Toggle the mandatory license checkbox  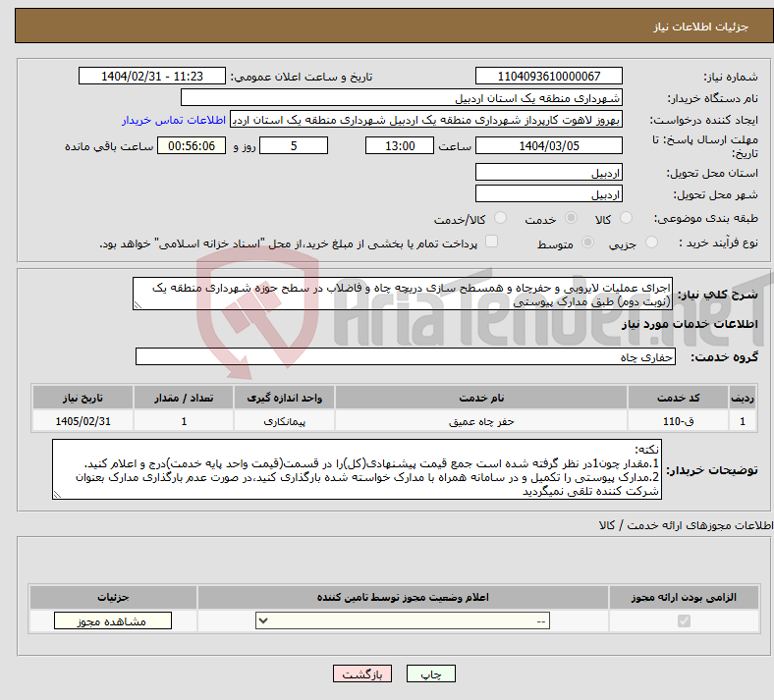point(684,620)
